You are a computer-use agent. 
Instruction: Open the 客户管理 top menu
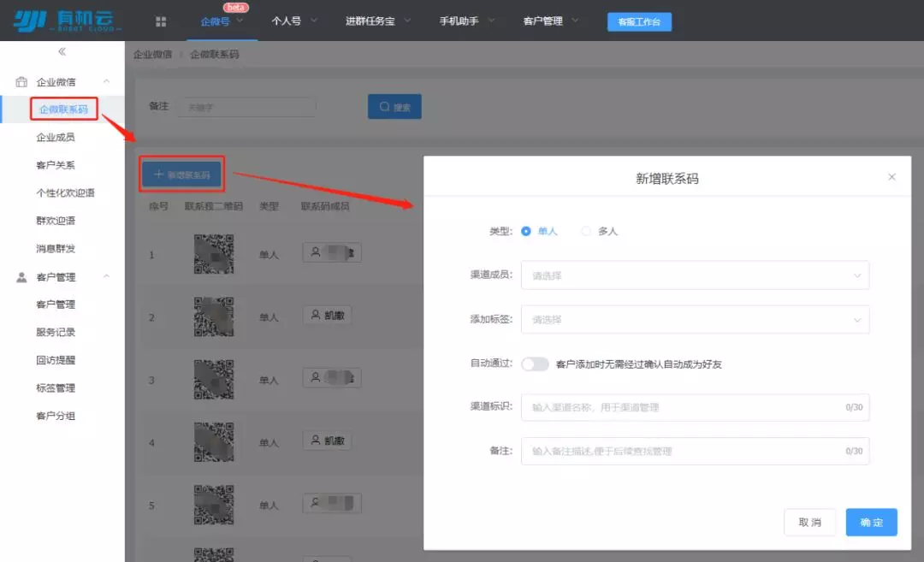click(550, 21)
